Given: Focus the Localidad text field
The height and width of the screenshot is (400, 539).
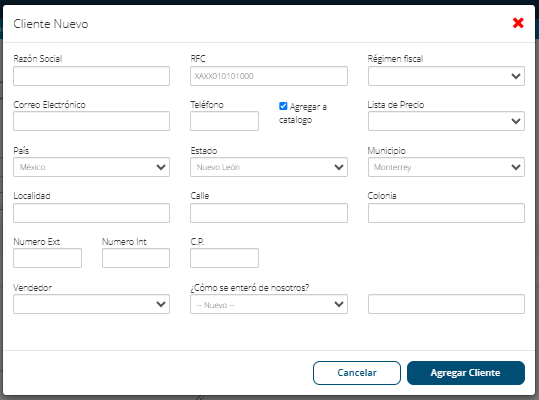Looking at the screenshot, I should [91, 213].
